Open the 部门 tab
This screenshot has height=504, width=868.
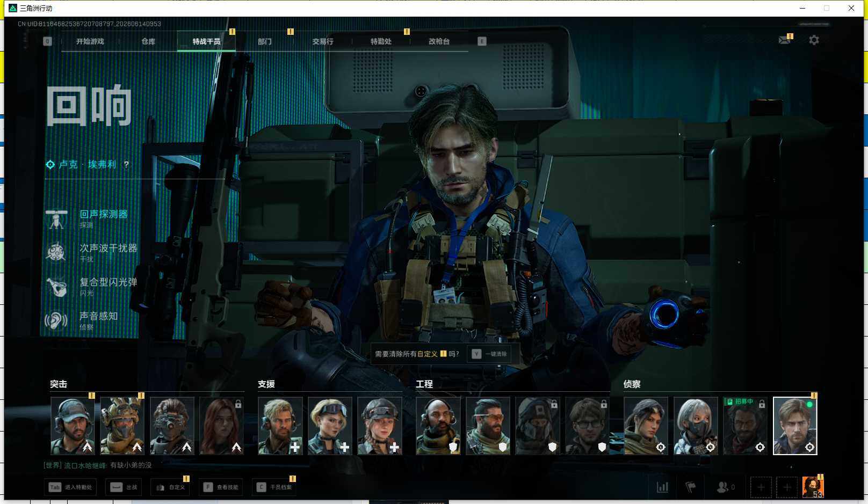pos(264,41)
